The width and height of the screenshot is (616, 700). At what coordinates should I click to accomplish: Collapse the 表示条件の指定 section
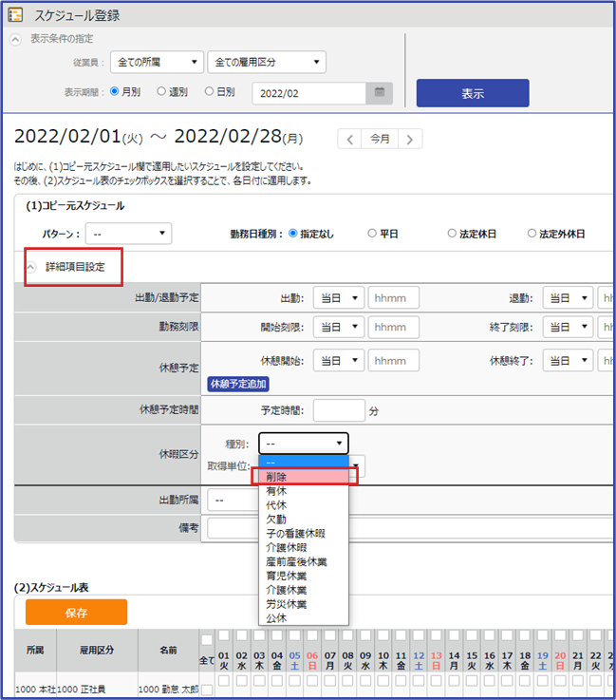[15, 39]
